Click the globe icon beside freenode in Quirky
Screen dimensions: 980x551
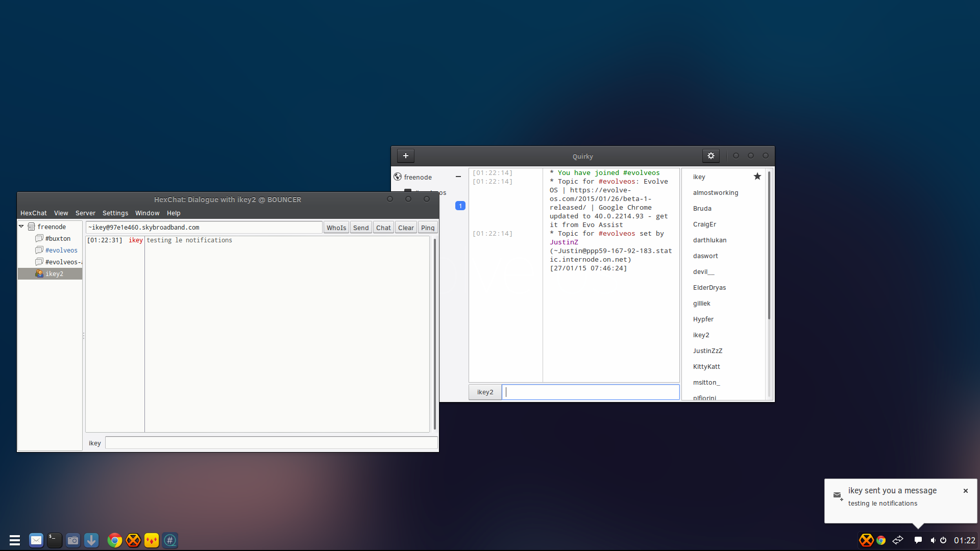coord(398,177)
